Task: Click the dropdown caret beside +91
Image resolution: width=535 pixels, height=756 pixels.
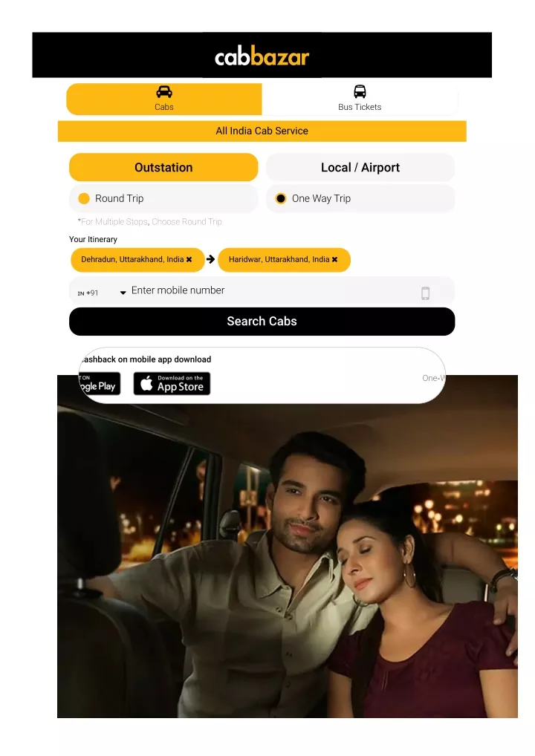Action: (x=123, y=293)
